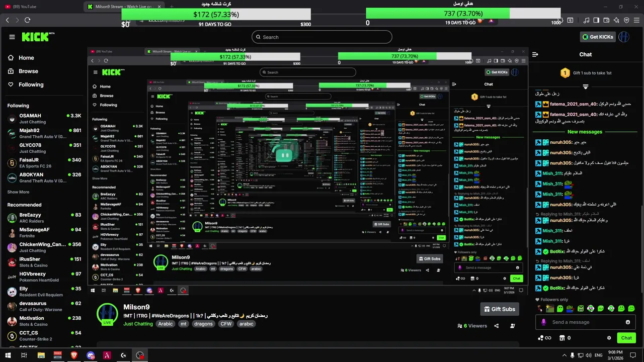Screen dimensions: 644x362
Task: Jump to New messages in chat
Action: tap(585, 132)
